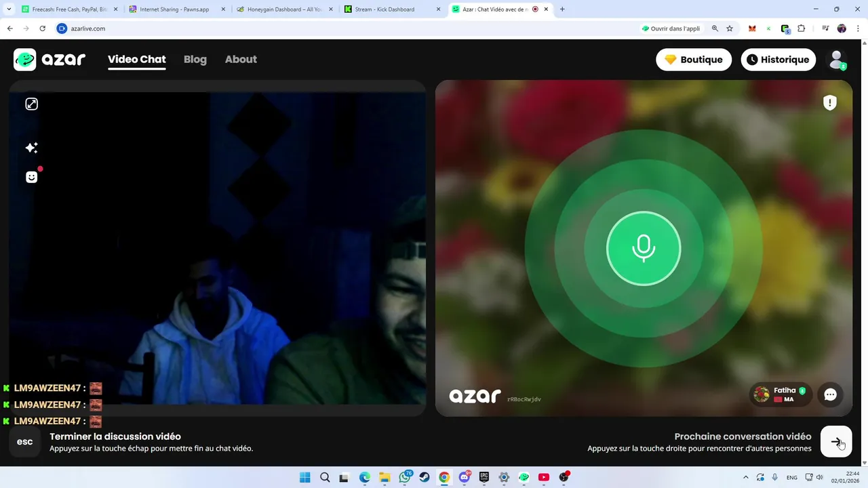Screen dimensions: 868x488
Task: Open the smiley face stickers icon
Action: (x=31, y=177)
